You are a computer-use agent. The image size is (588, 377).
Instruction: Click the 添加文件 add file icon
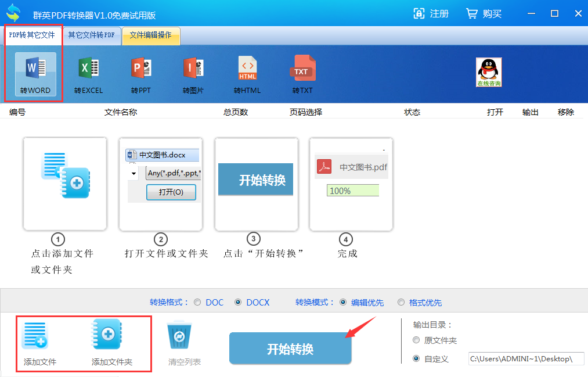(35, 335)
